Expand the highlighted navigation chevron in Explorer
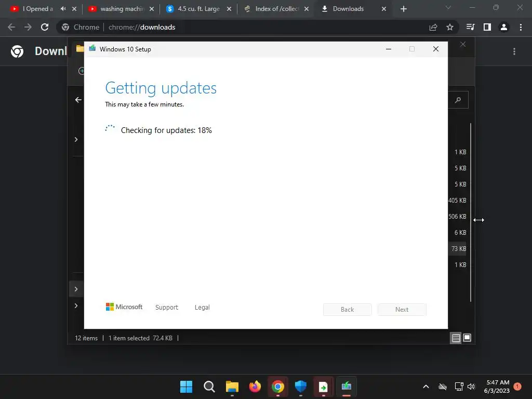 [76, 289]
